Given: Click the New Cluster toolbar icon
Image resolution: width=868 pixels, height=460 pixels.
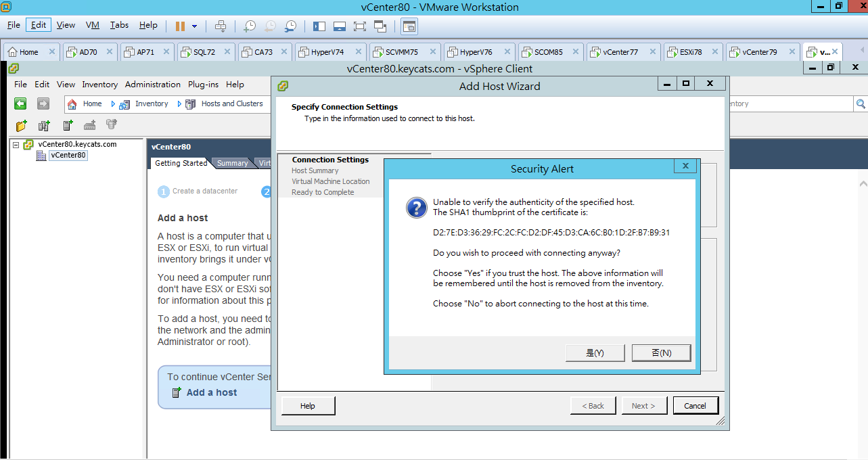Looking at the screenshot, I should tap(45, 126).
